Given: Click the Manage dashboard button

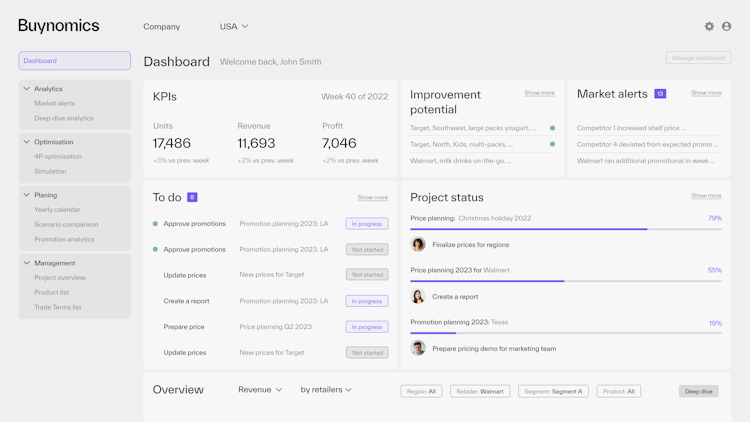Looking at the screenshot, I should [x=698, y=58].
